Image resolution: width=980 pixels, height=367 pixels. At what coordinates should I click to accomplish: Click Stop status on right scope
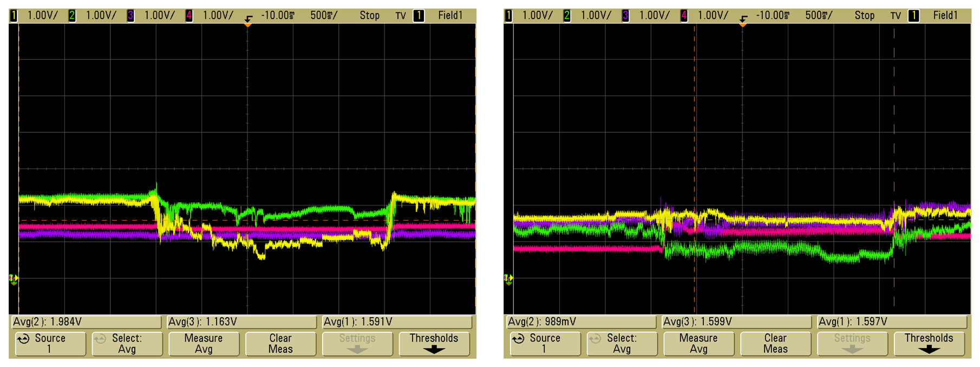pyautogui.click(x=865, y=16)
